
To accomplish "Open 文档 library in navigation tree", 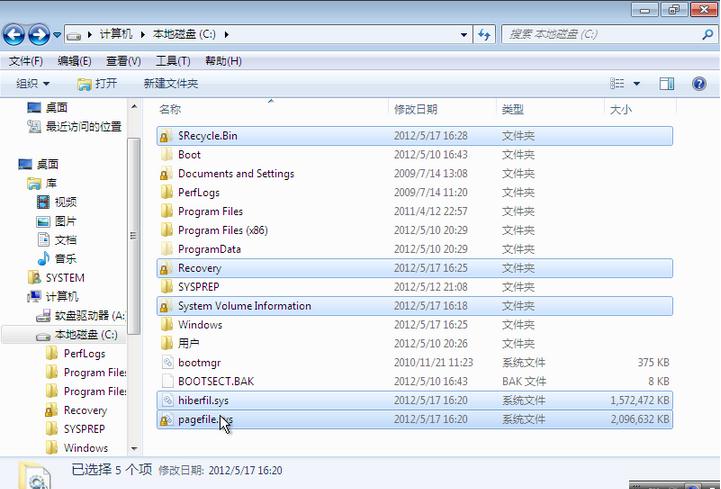I will coord(57,240).
